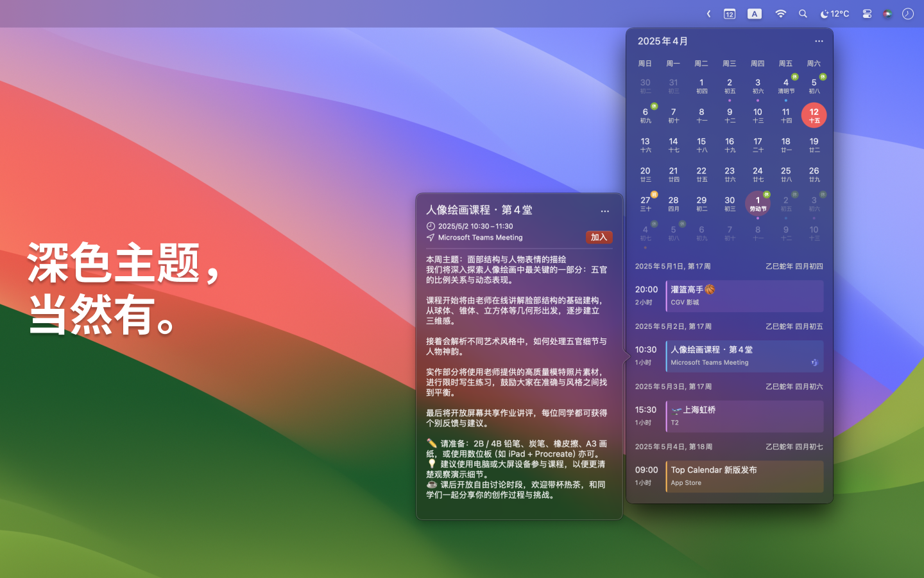
Task: Expand hidden menu bar items chevron
Action: coord(708,13)
